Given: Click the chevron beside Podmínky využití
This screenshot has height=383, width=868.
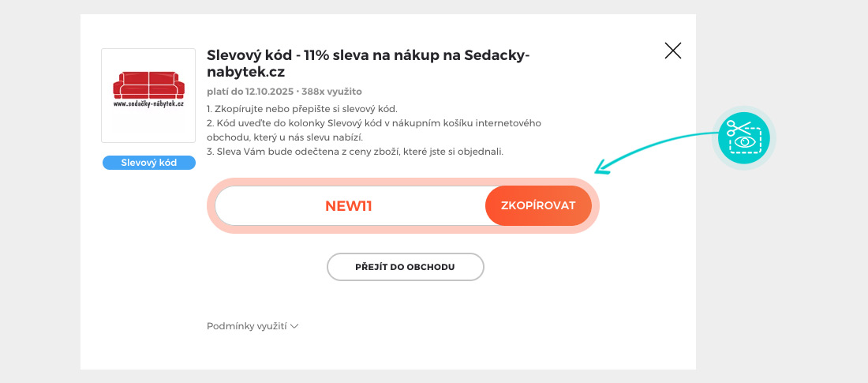Looking at the screenshot, I should tap(294, 326).
